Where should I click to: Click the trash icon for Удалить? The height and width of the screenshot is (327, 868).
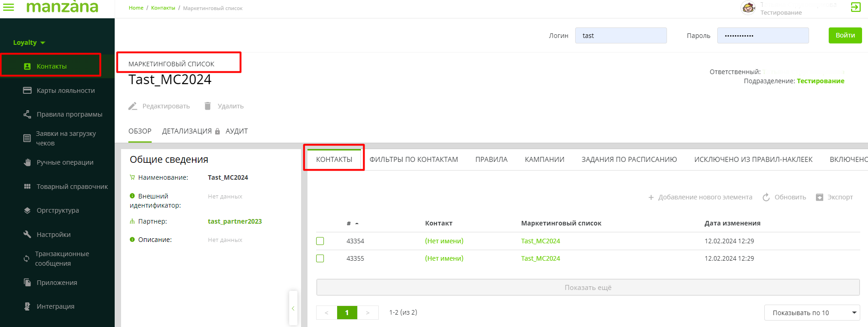pos(208,106)
